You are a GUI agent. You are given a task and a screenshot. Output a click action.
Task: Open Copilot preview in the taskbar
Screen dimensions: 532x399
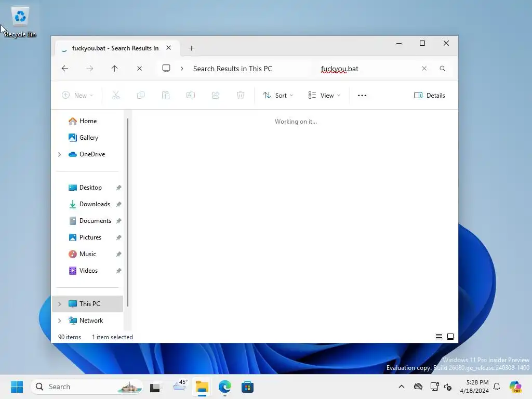pyautogui.click(x=515, y=387)
